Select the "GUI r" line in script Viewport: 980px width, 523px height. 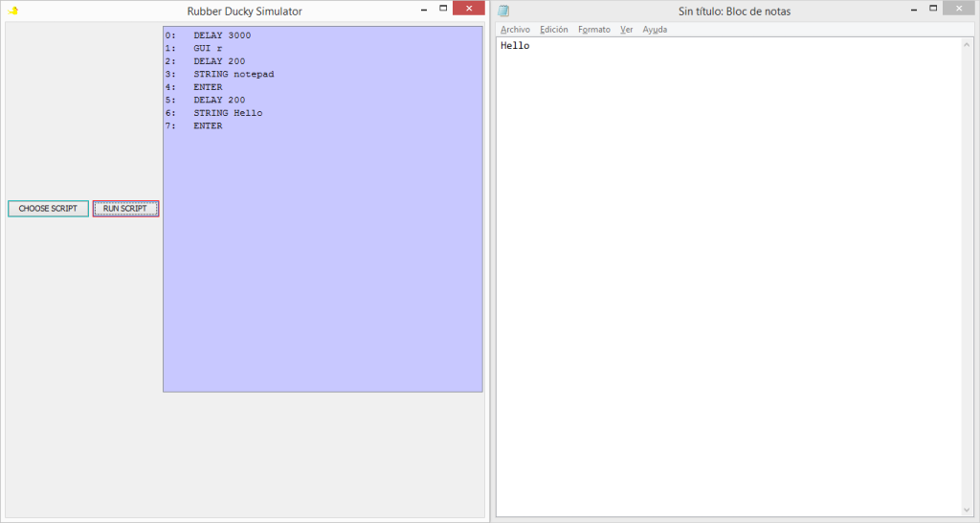coord(208,48)
